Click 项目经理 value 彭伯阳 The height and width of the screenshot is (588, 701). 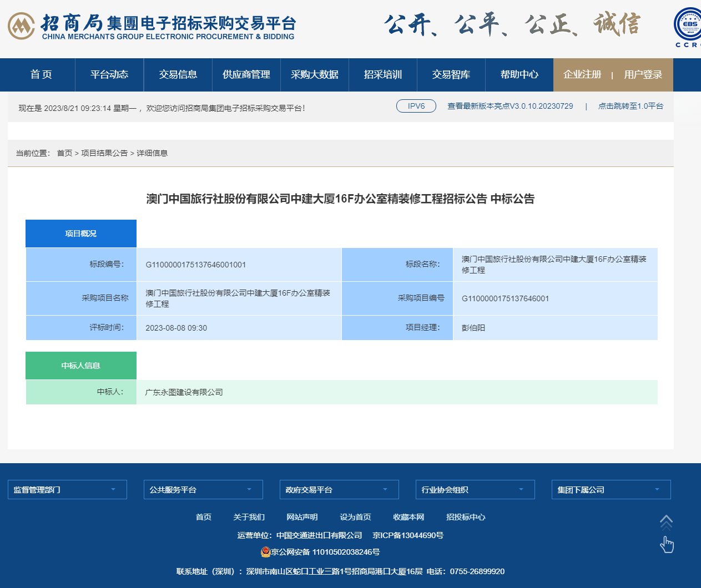pyautogui.click(x=473, y=328)
